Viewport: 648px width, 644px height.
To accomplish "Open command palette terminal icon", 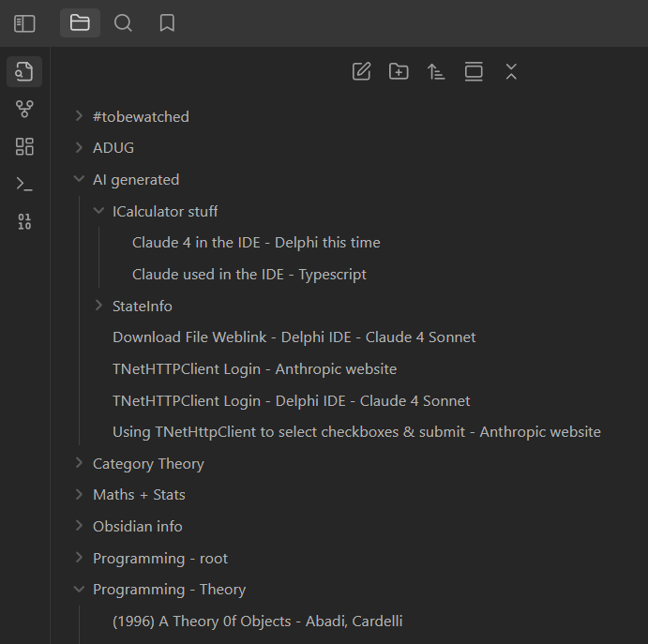I will point(24,184).
